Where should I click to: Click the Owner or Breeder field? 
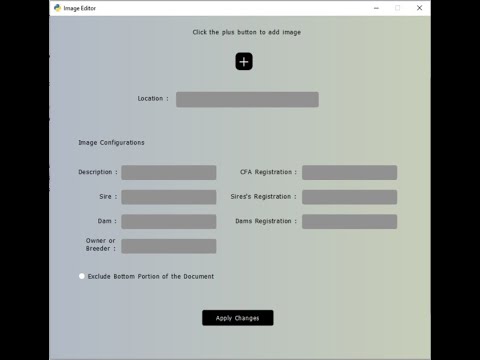click(x=169, y=246)
